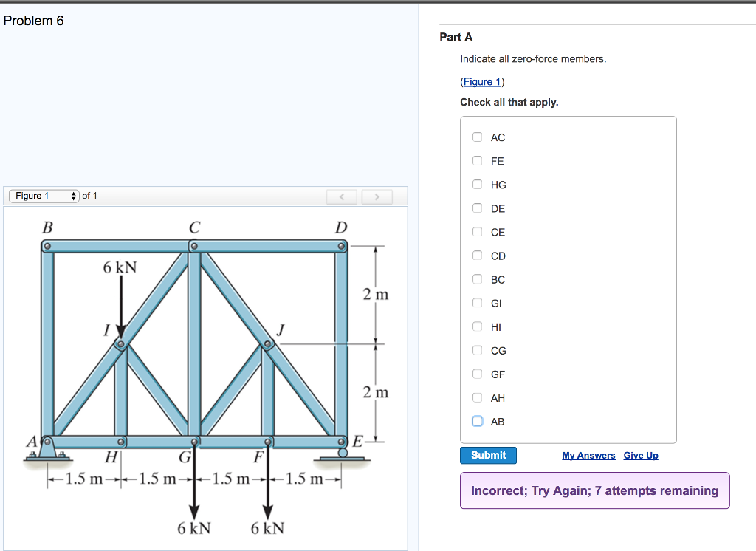The width and height of the screenshot is (756, 551).
Task: Click the Give Up link
Action: pos(641,456)
